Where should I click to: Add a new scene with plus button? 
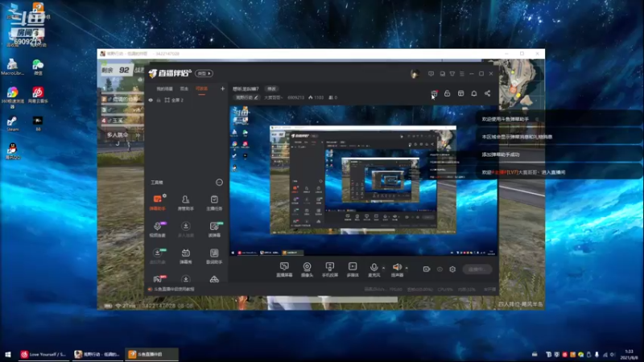pyautogui.click(x=222, y=88)
